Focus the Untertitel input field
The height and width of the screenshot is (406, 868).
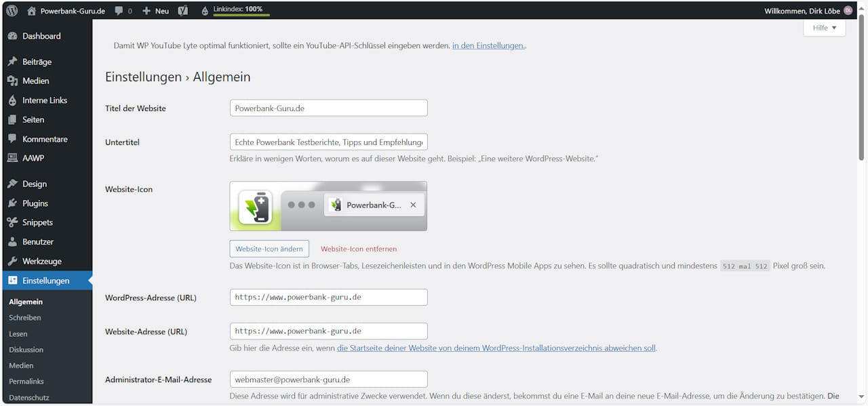click(329, 142)
